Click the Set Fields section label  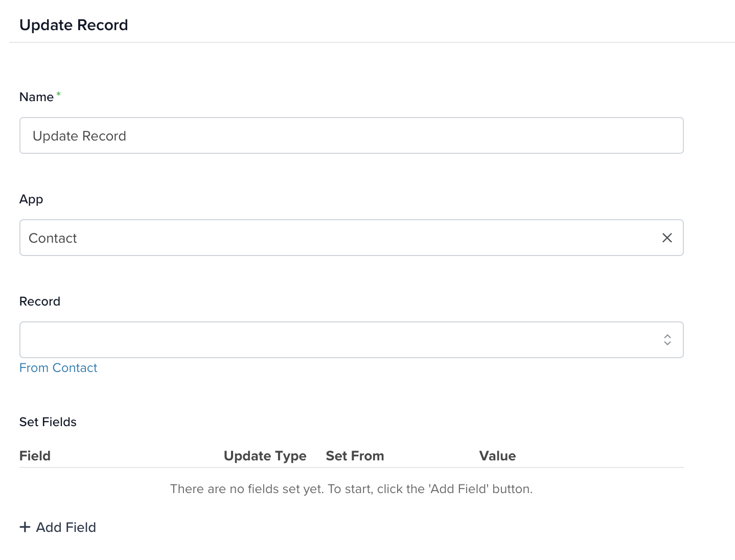tap(48, 422)
